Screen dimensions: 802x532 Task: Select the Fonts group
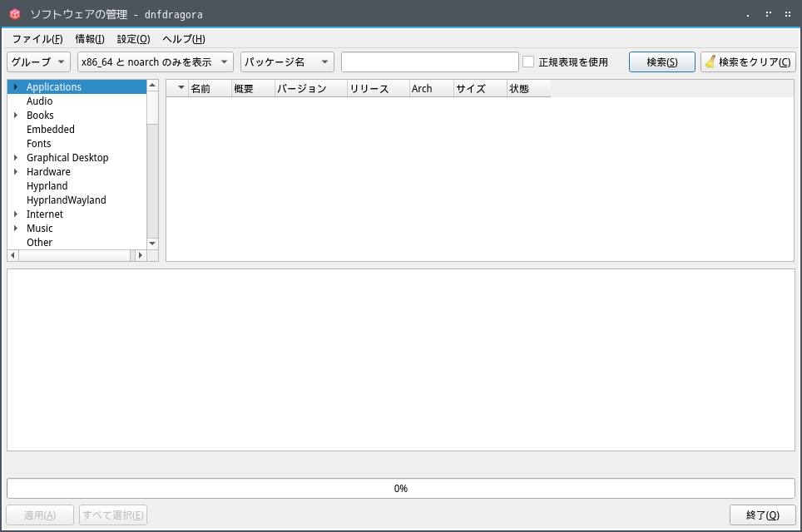39,144
